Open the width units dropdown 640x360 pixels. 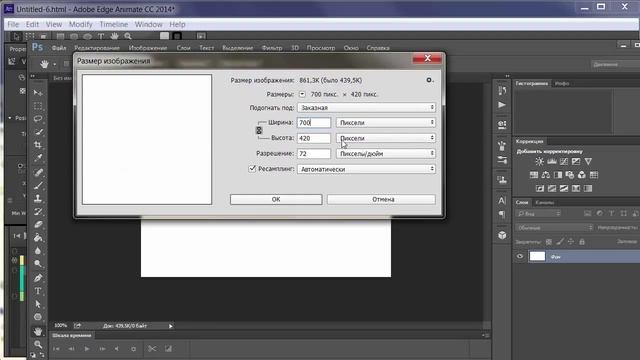click(x=386, y=122)
